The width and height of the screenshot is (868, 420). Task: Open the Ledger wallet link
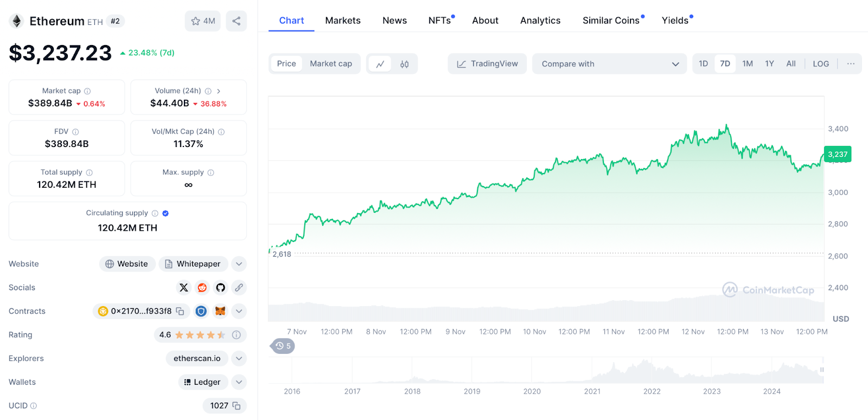[x=202, y=383]
